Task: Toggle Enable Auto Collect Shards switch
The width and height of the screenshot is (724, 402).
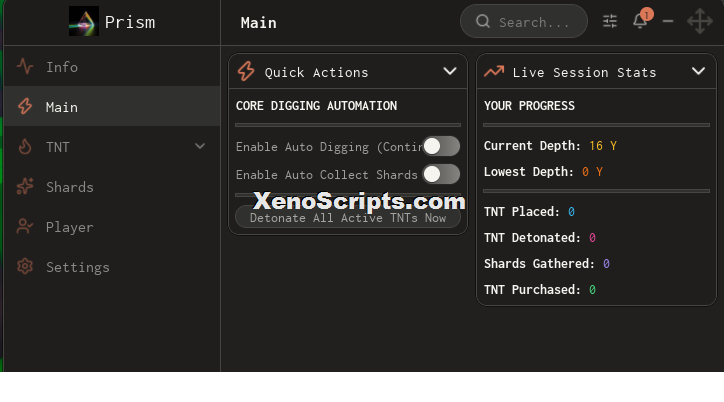Action: (441, 174)
